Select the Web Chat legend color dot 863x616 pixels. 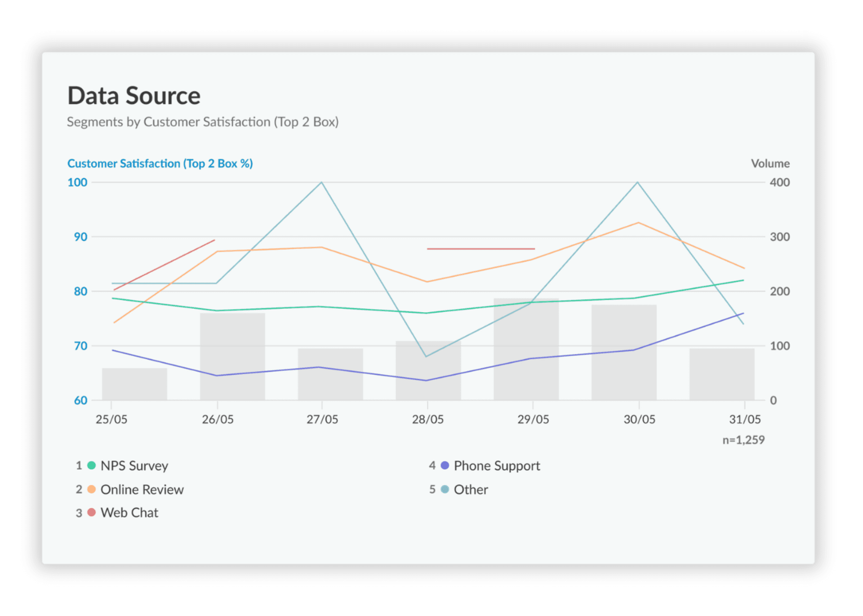pyautogui.click(x=92, y=513)
